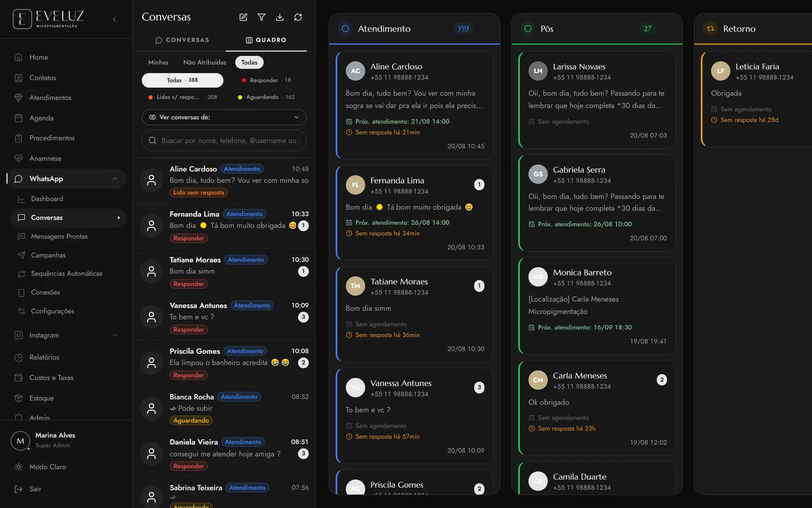Viewport: 812px width, 508px height.
Task: Click the new conversation compose icon
Action: 243,17
